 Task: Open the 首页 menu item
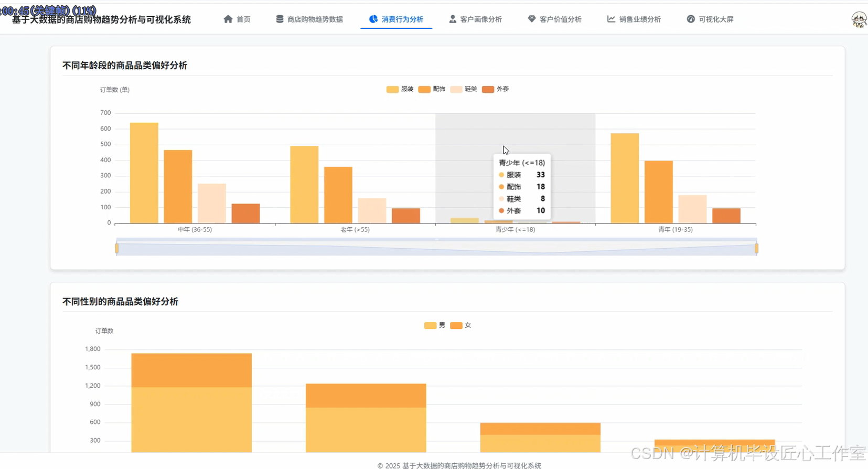pyautogui.click(x=237, y=19)
